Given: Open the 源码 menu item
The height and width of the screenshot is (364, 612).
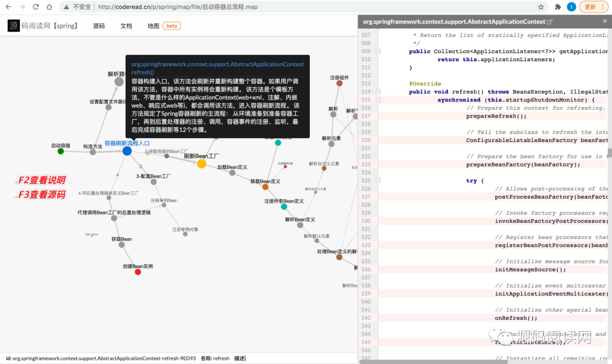Looking at the screenshot, I should pyautogui.click(x=99, y=25).
